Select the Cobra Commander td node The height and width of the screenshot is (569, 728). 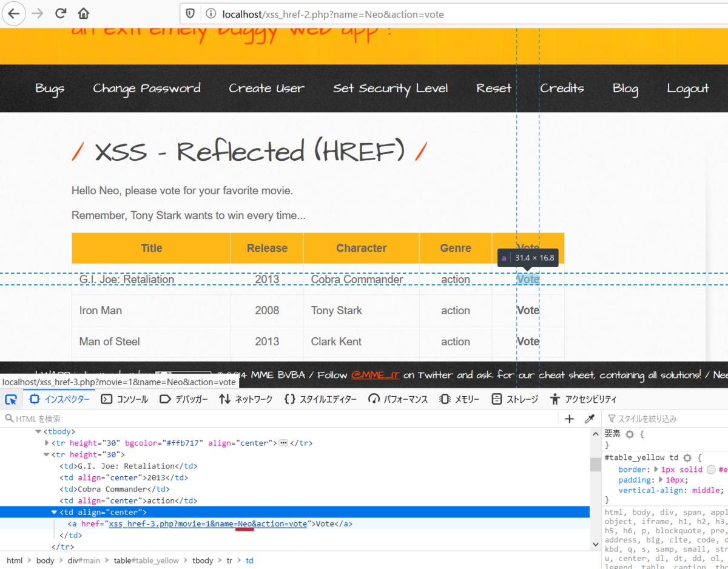point(115,489)
